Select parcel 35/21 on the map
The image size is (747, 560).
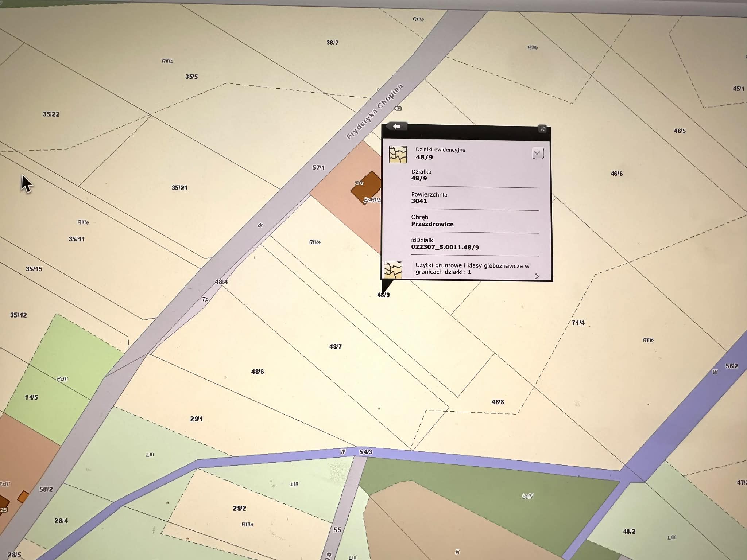point(179,188)
